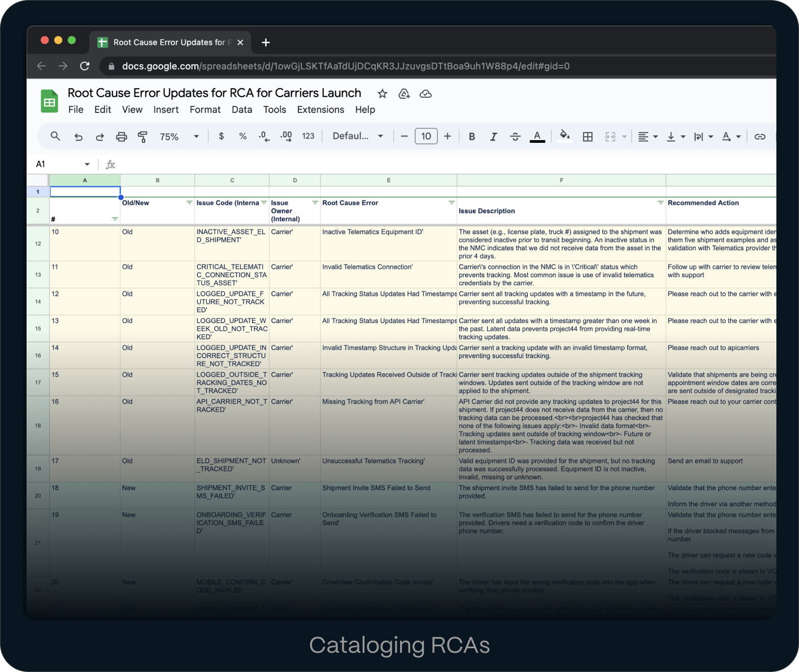
Task: Toggle bold formatting
Action: coord(472,137)
